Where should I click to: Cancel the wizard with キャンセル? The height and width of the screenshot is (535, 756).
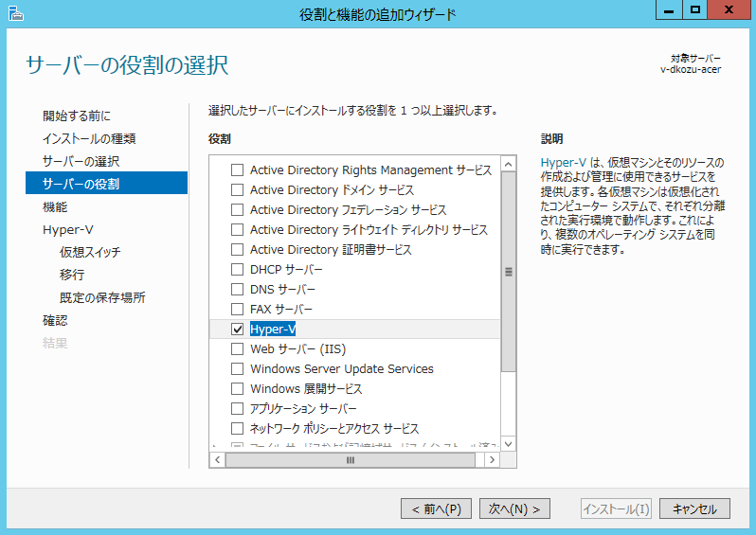point(694,508)
